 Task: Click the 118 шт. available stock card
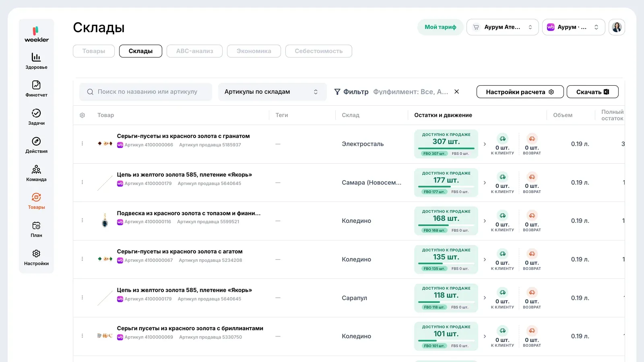pyautogui.click(x=446, y=298)
